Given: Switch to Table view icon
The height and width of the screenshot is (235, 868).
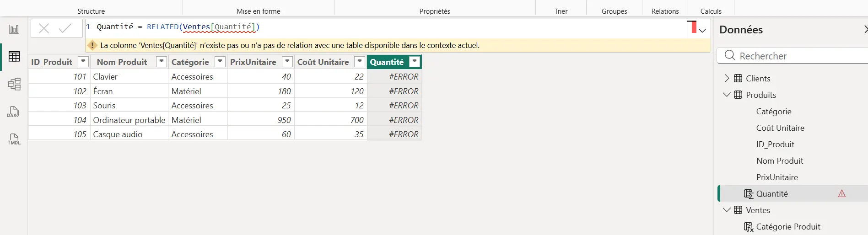Looking at the screenshot, I should pos(14,57).
